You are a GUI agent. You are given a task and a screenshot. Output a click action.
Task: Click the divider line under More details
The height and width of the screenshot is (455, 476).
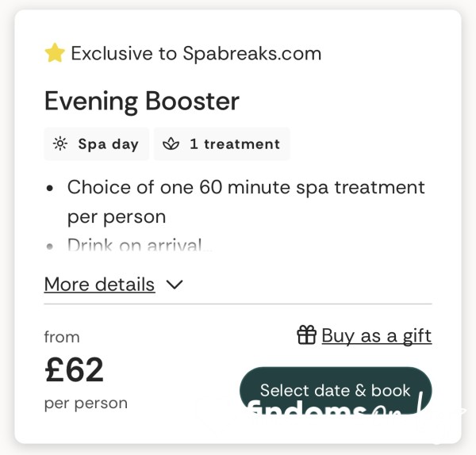pyautogui.click(x=238, y=304)
